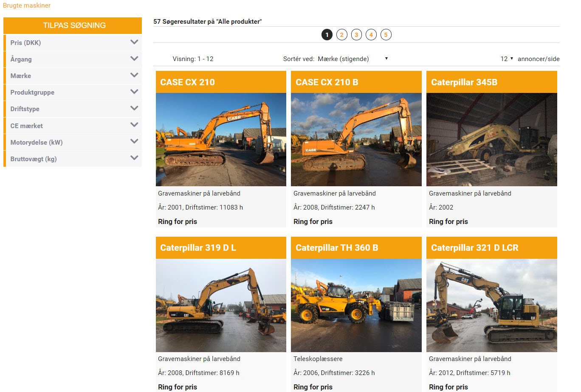Open the Caterpillar TH 360 B title link

coord(337,248)
